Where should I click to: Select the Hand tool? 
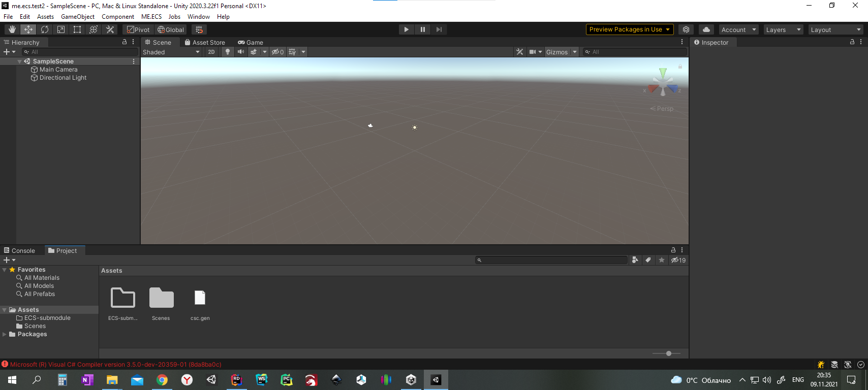pos(12,29)
